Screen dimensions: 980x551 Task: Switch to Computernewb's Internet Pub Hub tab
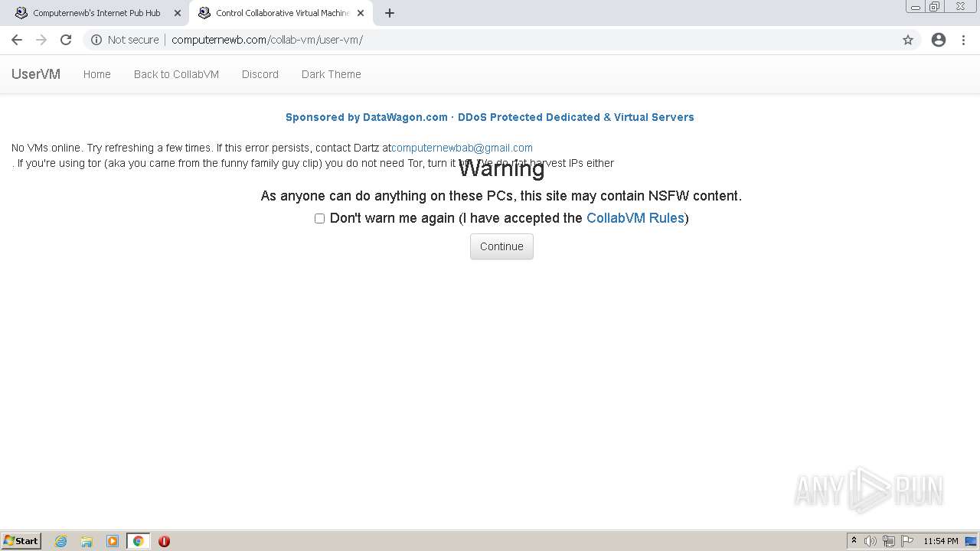pyautogui.click(x=96, y=13)
